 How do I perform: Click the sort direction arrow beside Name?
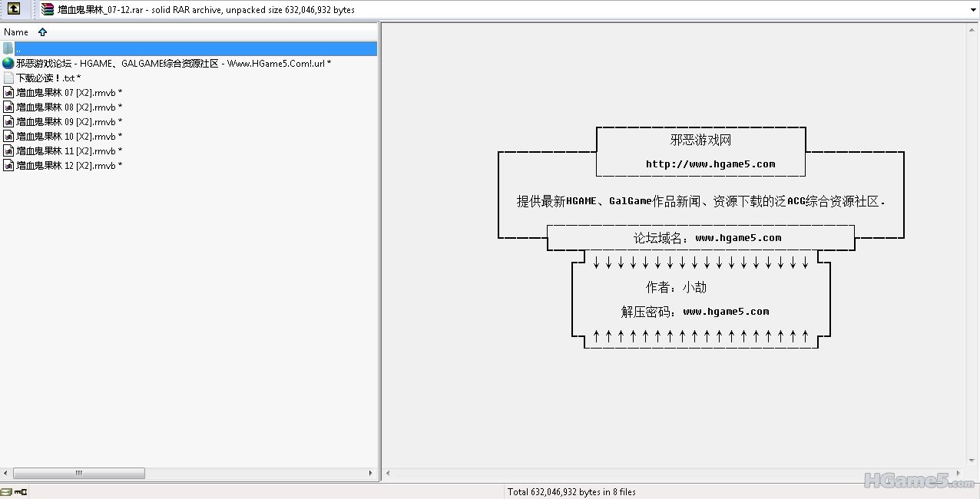point(42,32)
